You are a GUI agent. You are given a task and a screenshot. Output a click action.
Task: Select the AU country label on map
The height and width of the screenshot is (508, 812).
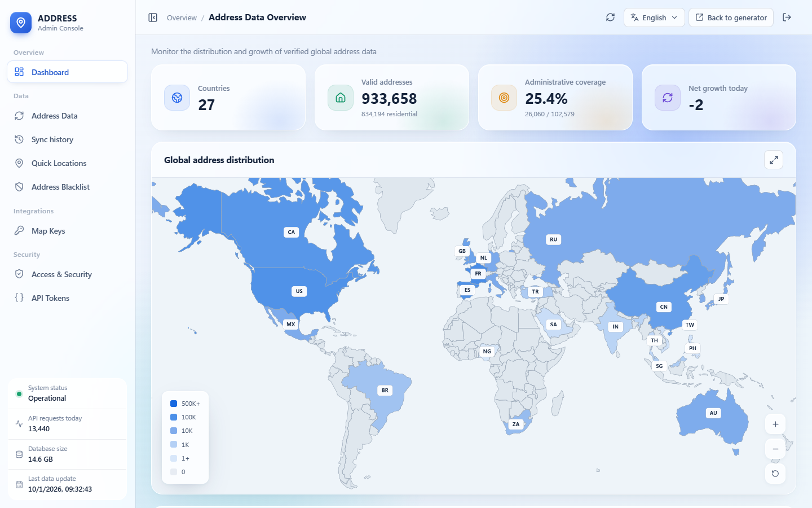point(713,413)
